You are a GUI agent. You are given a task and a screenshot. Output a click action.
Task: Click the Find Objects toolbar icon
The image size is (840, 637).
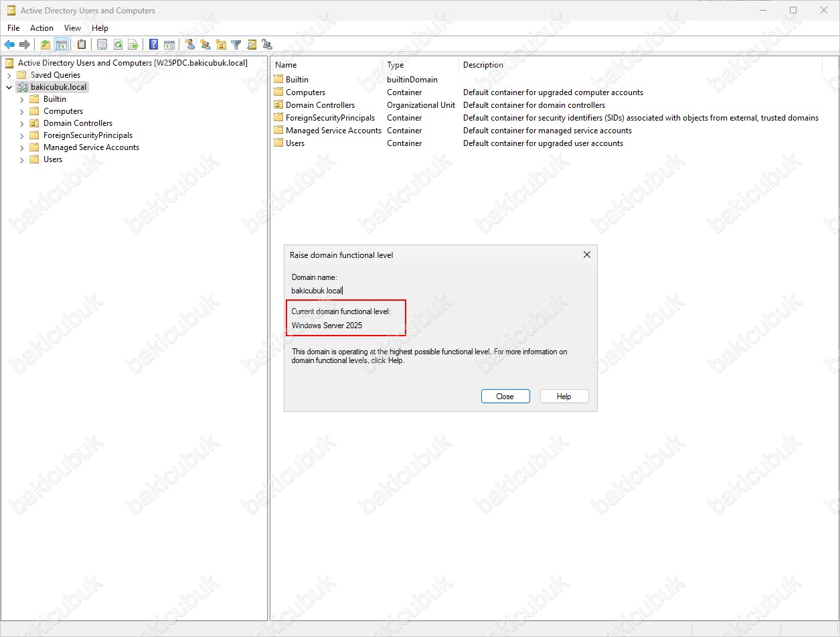pyautogui.click(x=252, y=45)
